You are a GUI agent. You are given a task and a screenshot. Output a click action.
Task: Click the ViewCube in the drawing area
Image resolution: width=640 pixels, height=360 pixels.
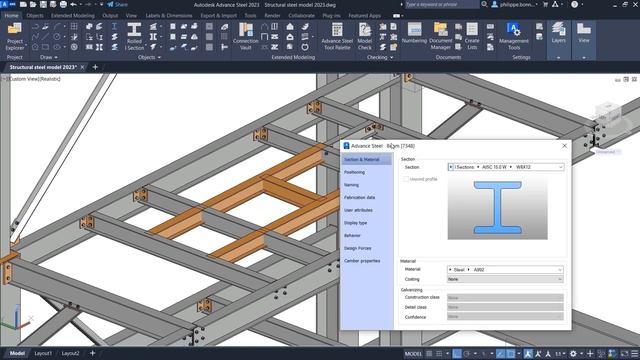[608, 114]
